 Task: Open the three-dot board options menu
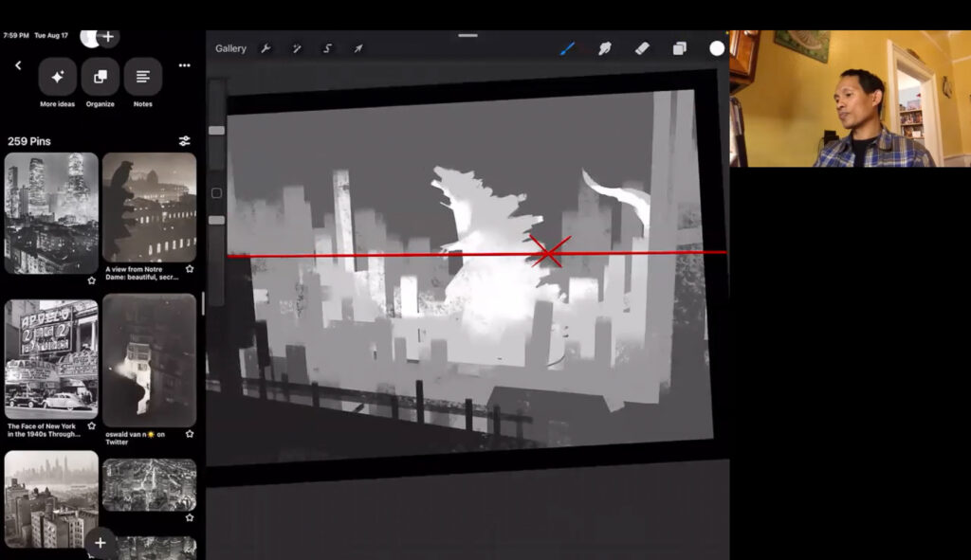(185, 65)
